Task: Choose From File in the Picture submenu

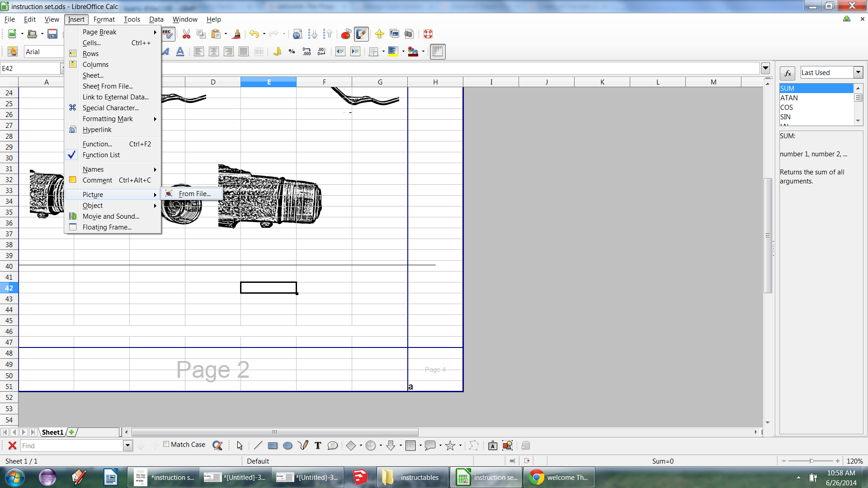Action: click(194, 194)
